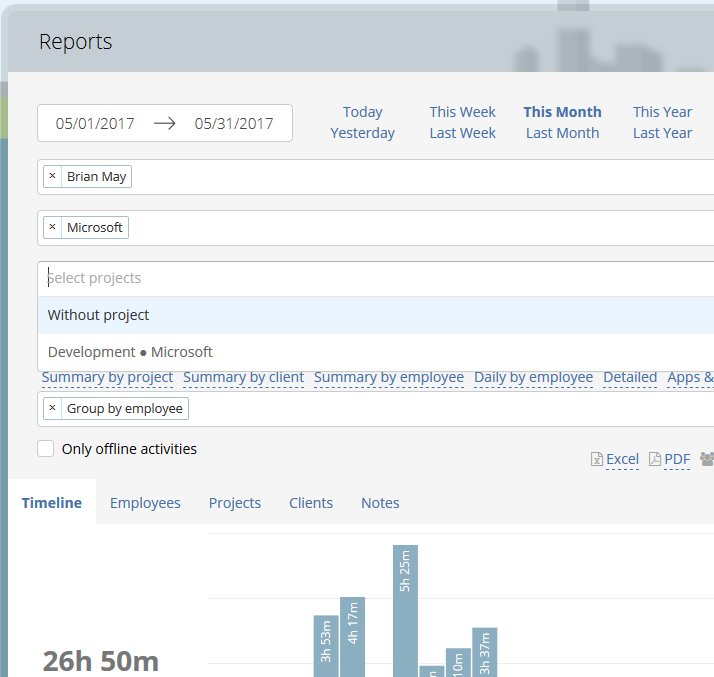Select the Last Month date range
Viewport: 714px width, 677px height.
click(x=562, y=133)
